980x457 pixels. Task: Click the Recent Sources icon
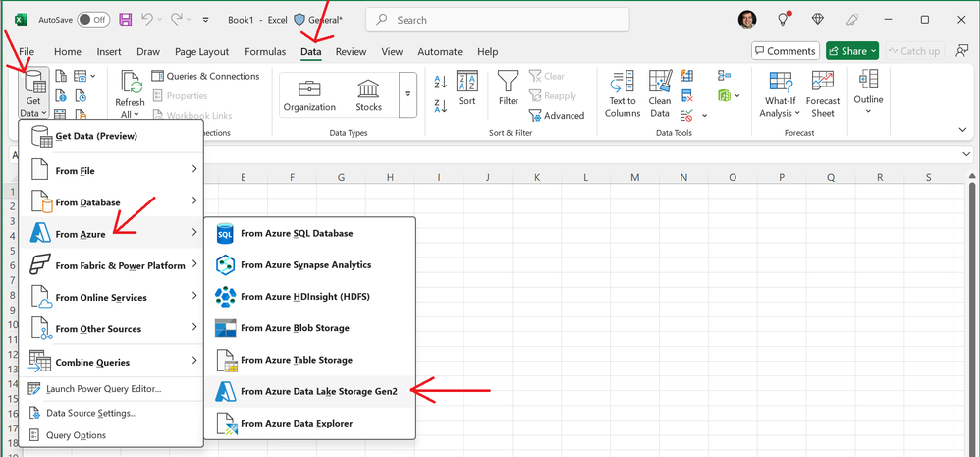[81, 96]
